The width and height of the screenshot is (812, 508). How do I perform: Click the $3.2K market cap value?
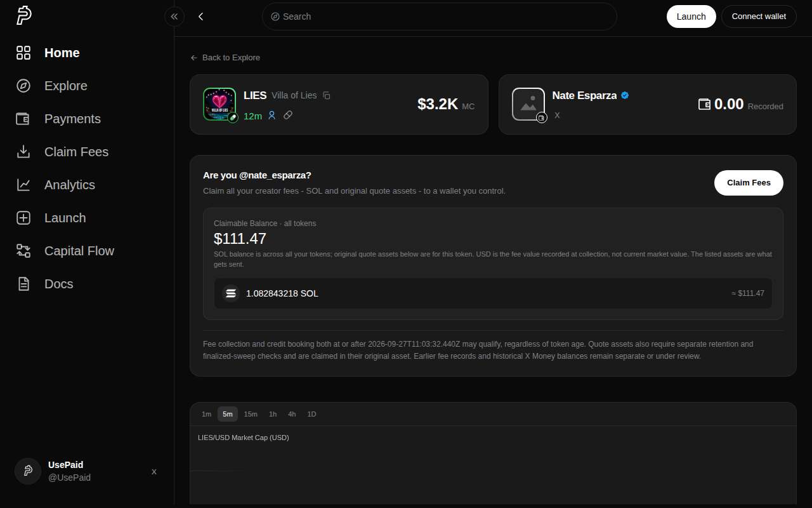tap(438, 104)
